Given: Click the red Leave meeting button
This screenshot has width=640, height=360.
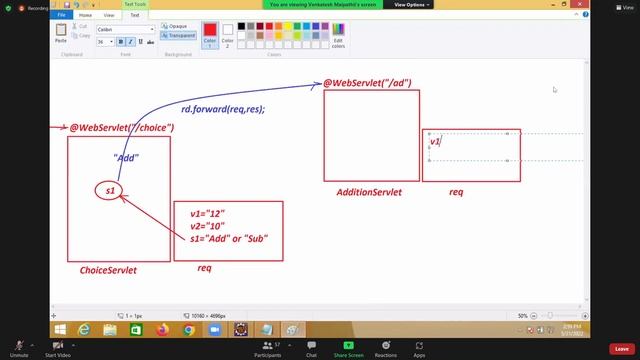Looking at the screenshot, I should [x=622, y=349].
